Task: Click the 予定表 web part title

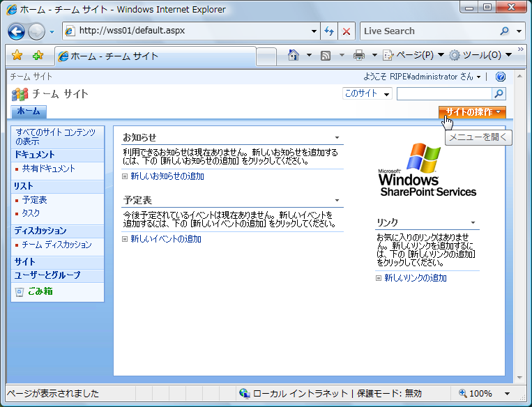Action: (x=137, y=200)
